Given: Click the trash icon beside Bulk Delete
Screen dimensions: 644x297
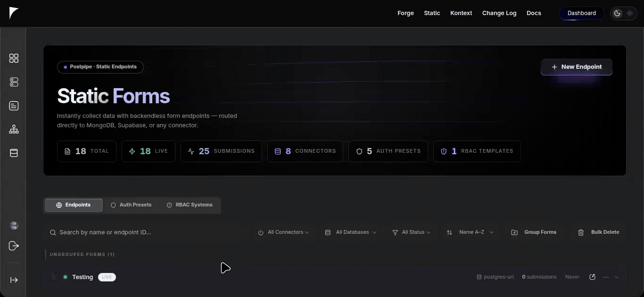Looking at the screenshot, I should tap(581, 232).
